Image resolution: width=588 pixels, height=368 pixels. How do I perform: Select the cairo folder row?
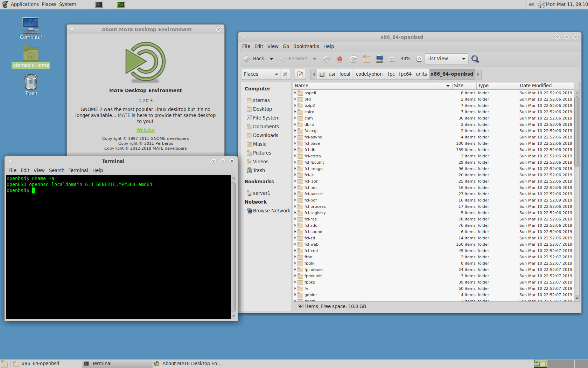(433, 112)
